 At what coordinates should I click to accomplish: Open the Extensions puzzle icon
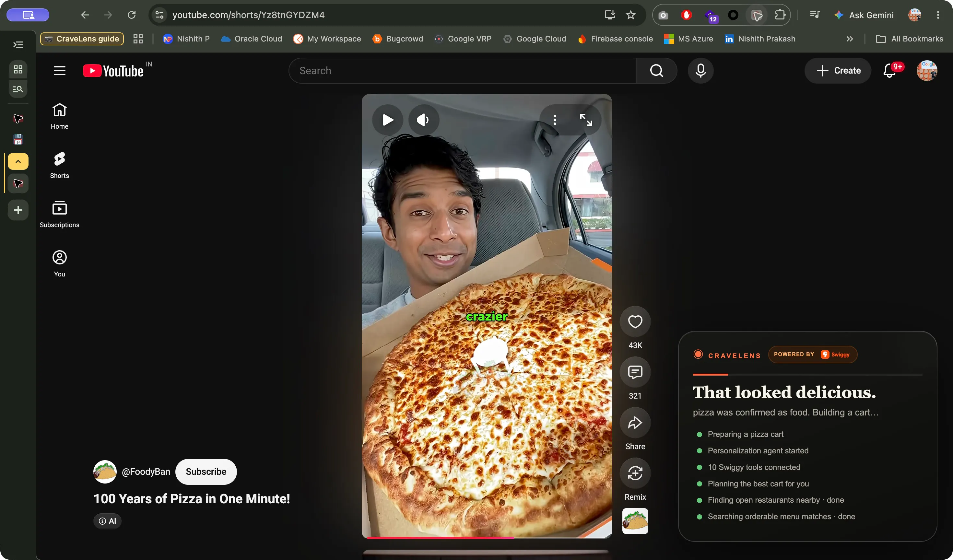coord(780,15)
